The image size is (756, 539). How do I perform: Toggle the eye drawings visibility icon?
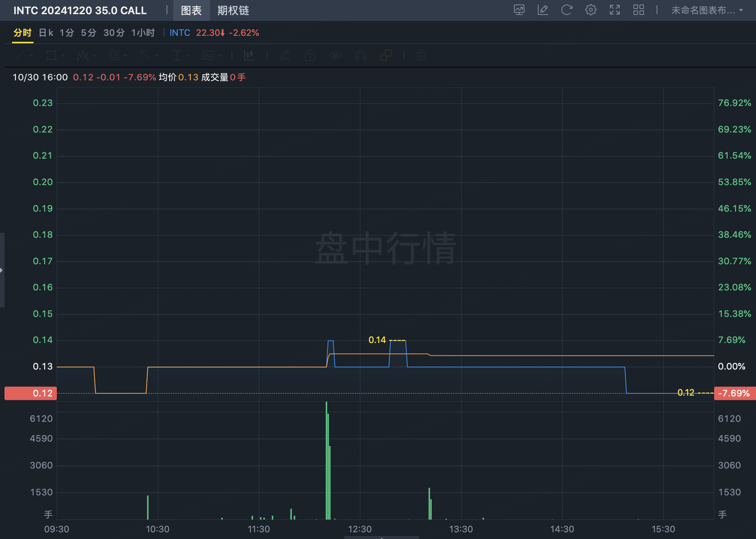(335, 56)
